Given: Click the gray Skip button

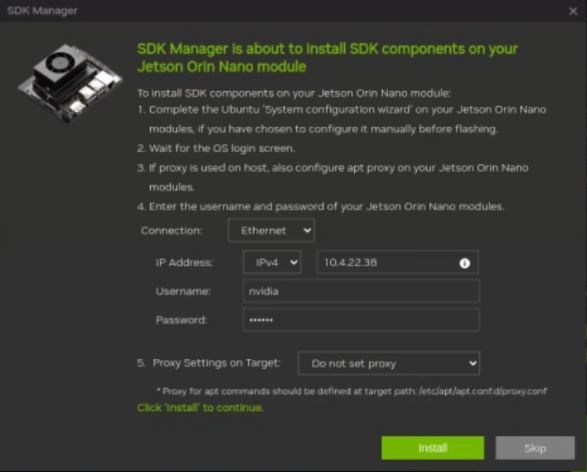Looking at the screenshot, I should pos(535,448).
